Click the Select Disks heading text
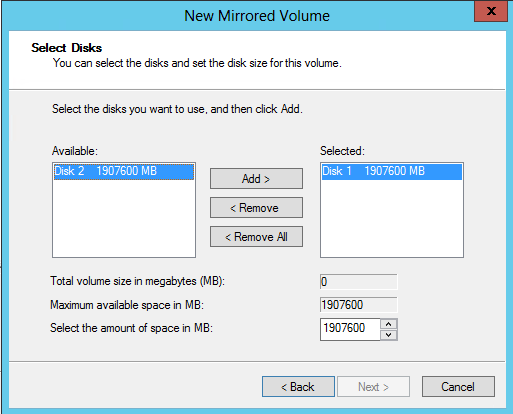Screen dimensions: 513x414 tap(66, 48)
